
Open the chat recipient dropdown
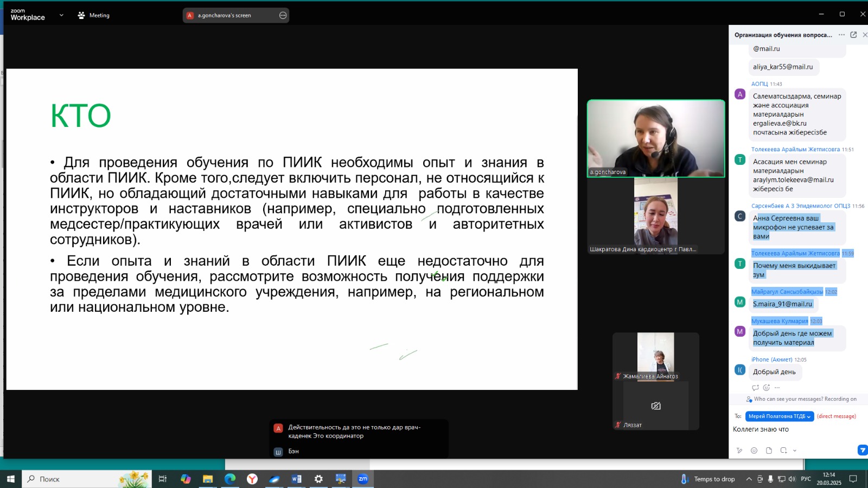(x=780, y=416)
